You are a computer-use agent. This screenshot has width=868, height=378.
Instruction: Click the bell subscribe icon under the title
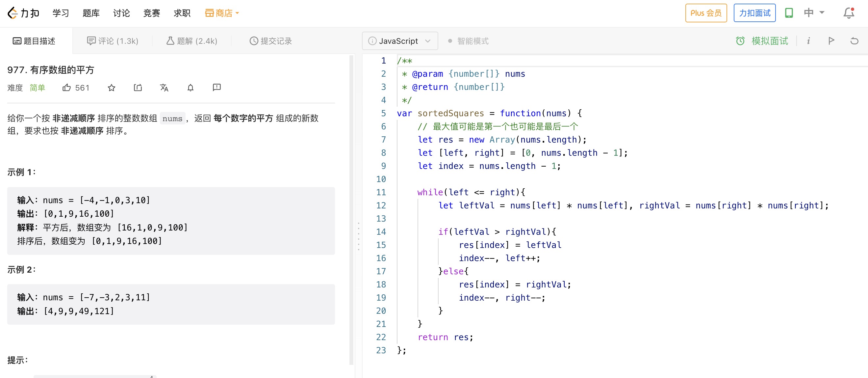click(x=191, y=88)
